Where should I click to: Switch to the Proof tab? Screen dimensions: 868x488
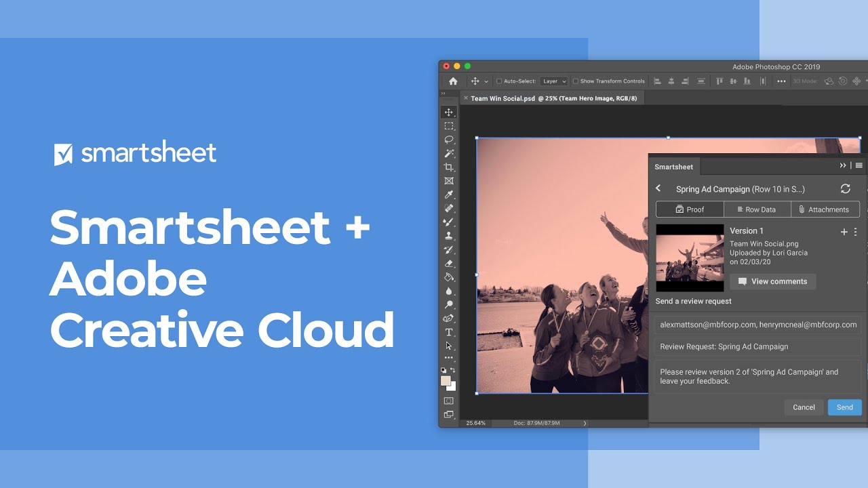(x=690, y=209)
